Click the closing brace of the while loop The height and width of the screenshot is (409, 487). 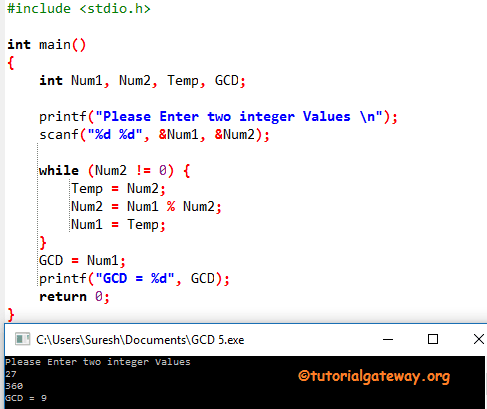pos(43,243)
